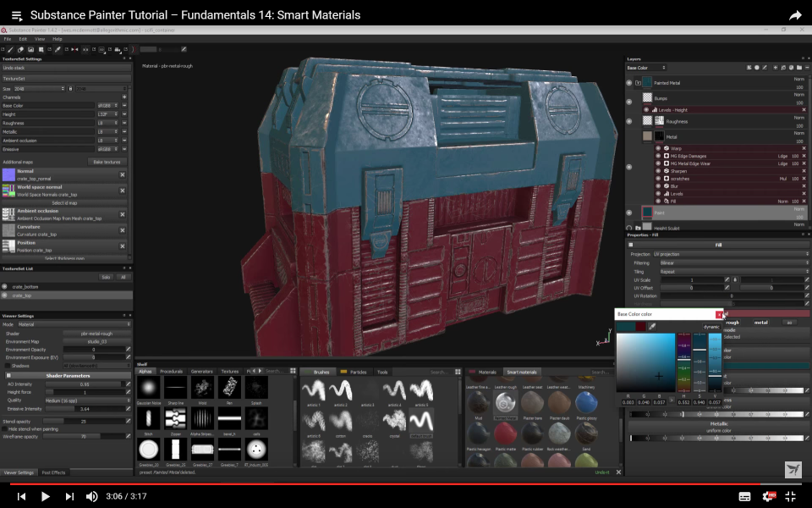Click the dynamic button in color dialog

point(711,327)
